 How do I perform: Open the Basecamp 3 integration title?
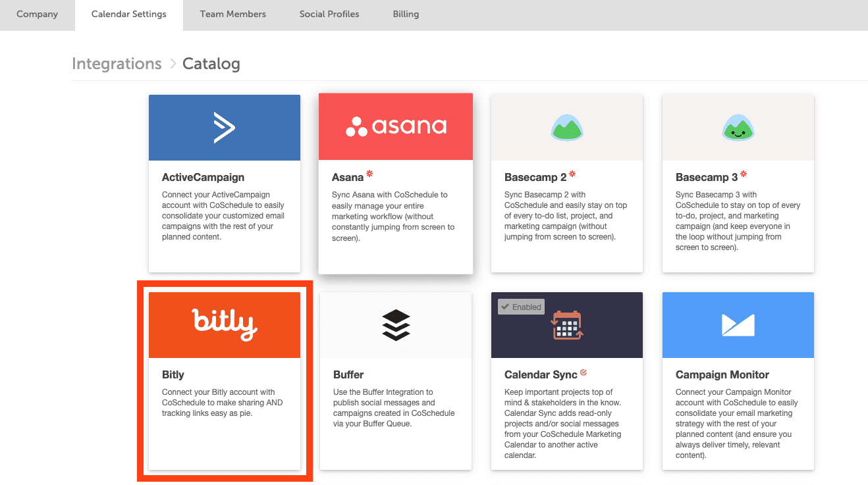707,178
